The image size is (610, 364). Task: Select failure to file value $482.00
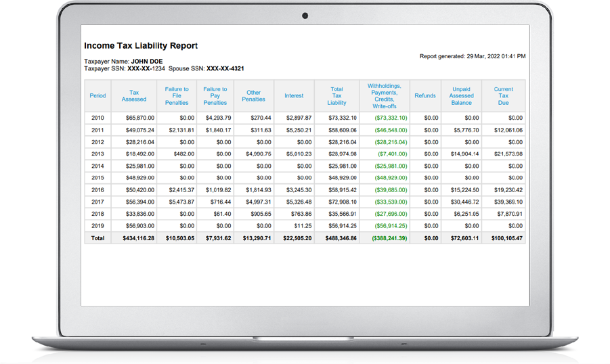184,154
